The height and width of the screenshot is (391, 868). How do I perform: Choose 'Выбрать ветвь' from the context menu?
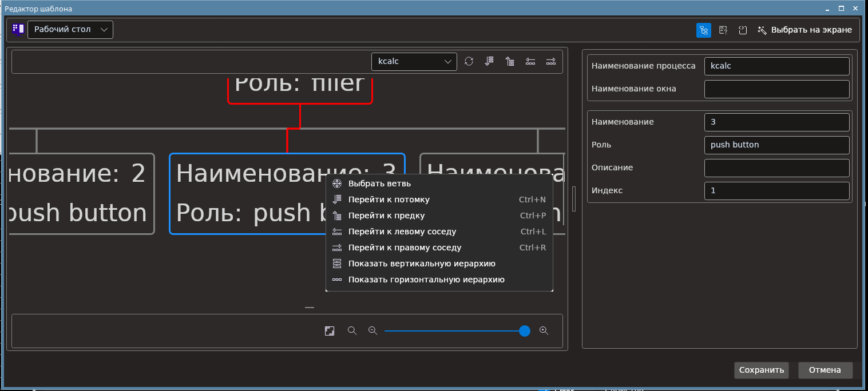tap(439, 183)
